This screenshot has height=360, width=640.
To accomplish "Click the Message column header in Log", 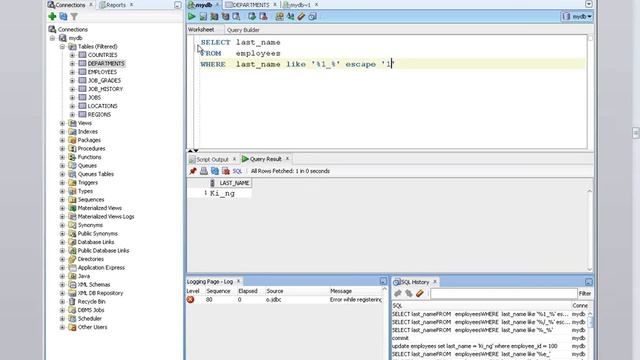I will tap(341, 291).
